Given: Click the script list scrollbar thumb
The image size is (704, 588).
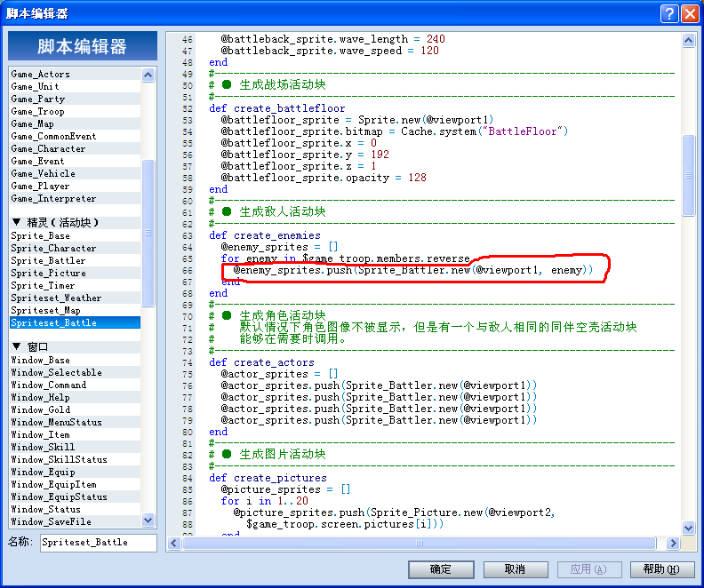Looking at the screenshot, I should pos(148,233).
